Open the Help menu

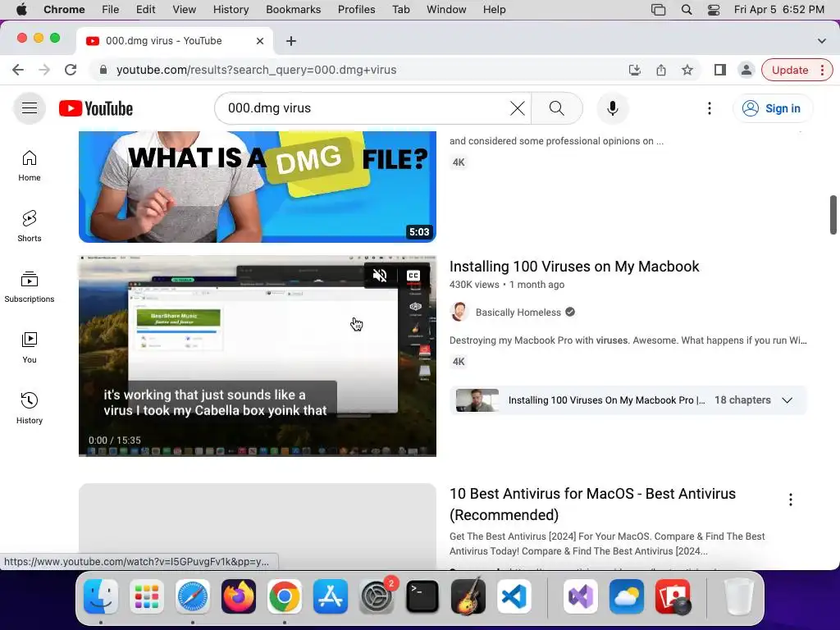coord(494,10)
